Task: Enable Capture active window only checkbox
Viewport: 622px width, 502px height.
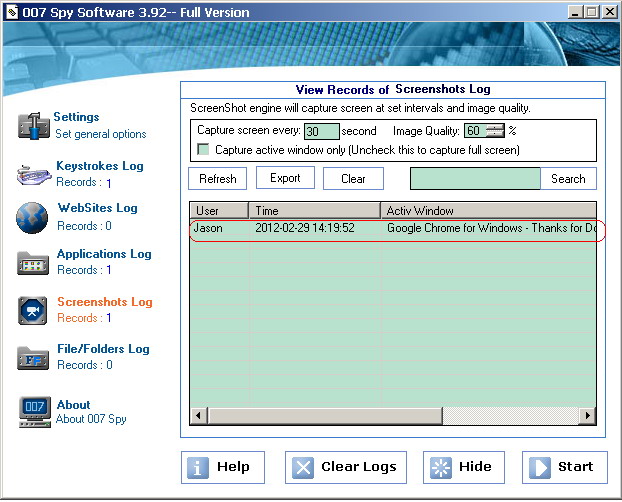Action: 203,150
